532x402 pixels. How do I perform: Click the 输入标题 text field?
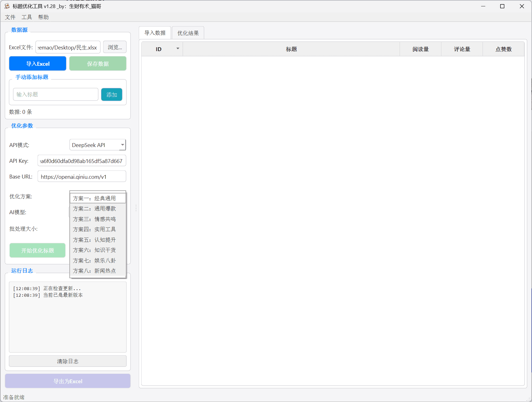click(x=56, y=94)
